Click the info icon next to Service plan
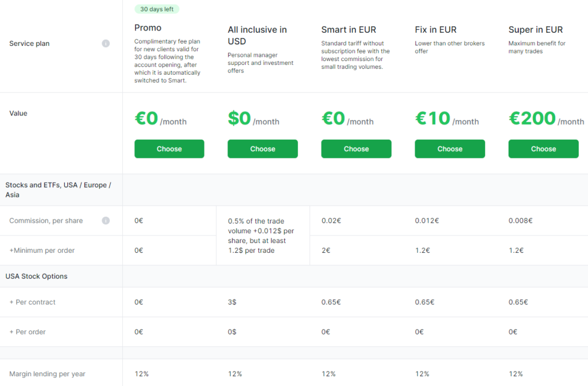 point(106,43)
